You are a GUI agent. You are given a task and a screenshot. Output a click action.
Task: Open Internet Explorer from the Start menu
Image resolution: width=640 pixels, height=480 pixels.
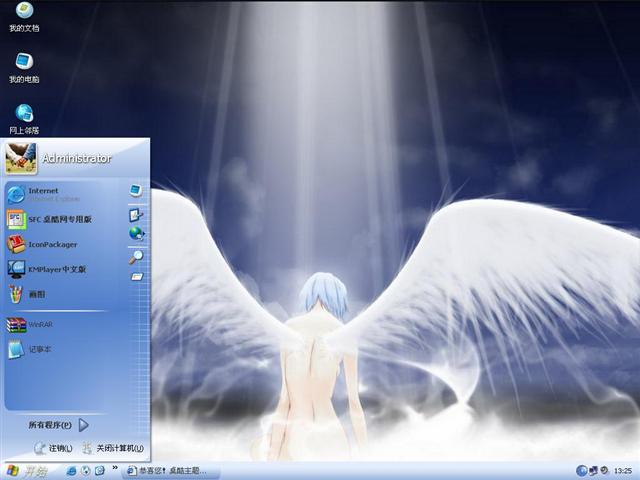click(43, 193)
